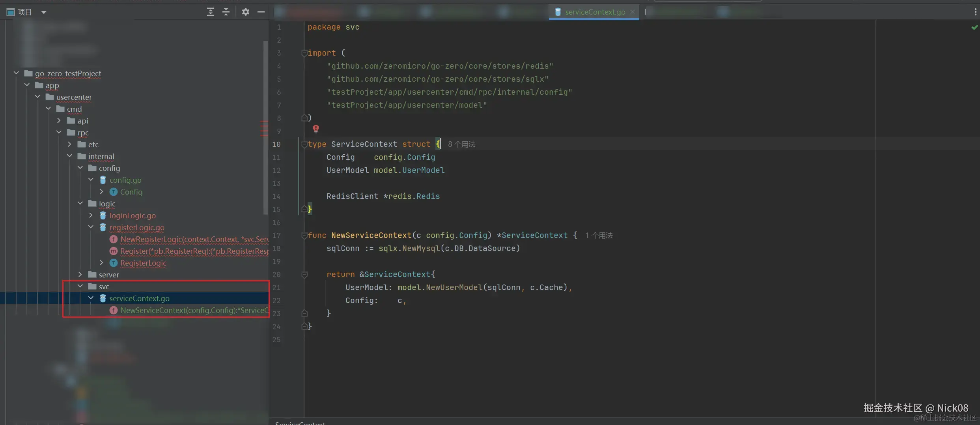
Task: Open loginLogic.go in the project tree
Action: (133, 215)
